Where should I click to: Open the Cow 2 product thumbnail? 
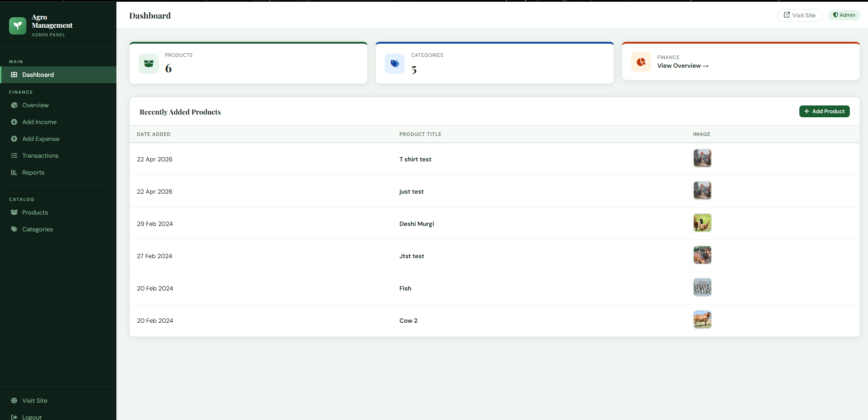[702, 320]
